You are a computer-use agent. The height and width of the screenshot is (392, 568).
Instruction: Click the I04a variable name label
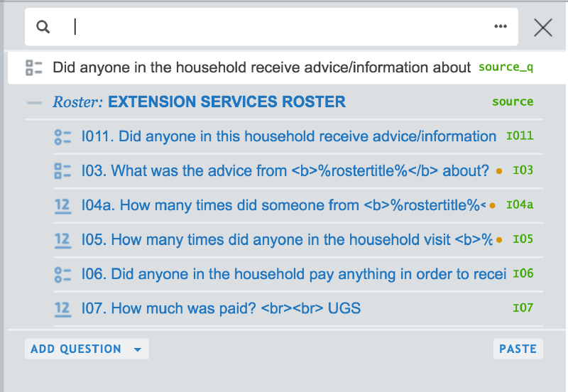point(519,205)
